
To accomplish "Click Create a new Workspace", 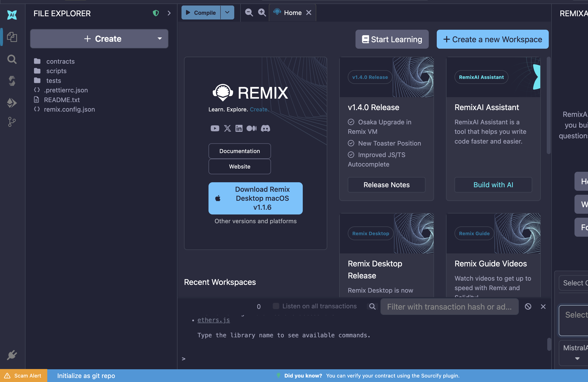I will [x=492, y=39].
